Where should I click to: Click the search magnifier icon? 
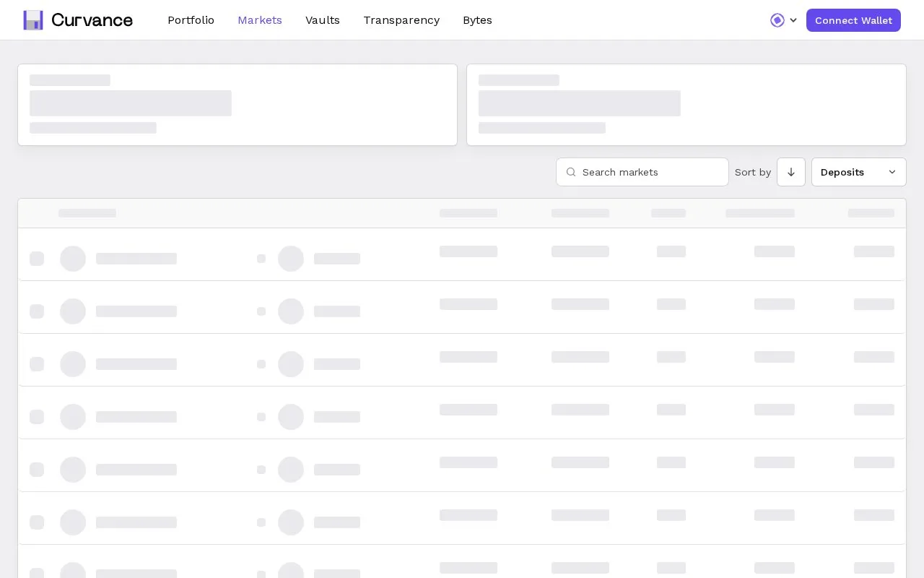coord(571,172)
